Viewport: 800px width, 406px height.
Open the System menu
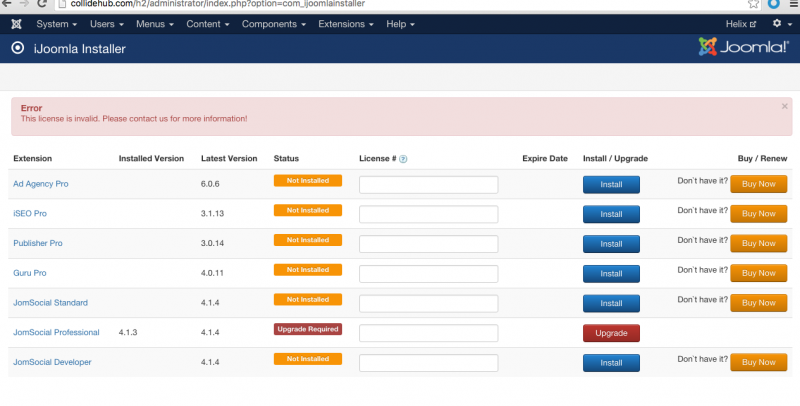(56, 24)
